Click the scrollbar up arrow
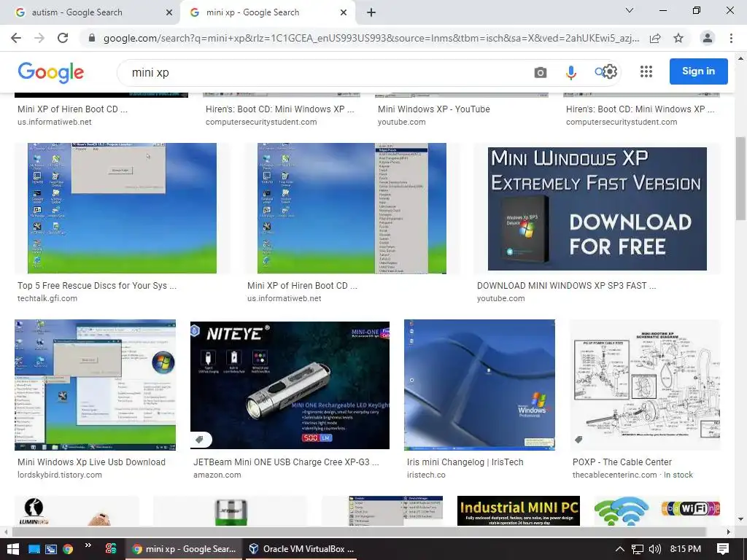The image size is (747, 560). (x=740, y=58)
